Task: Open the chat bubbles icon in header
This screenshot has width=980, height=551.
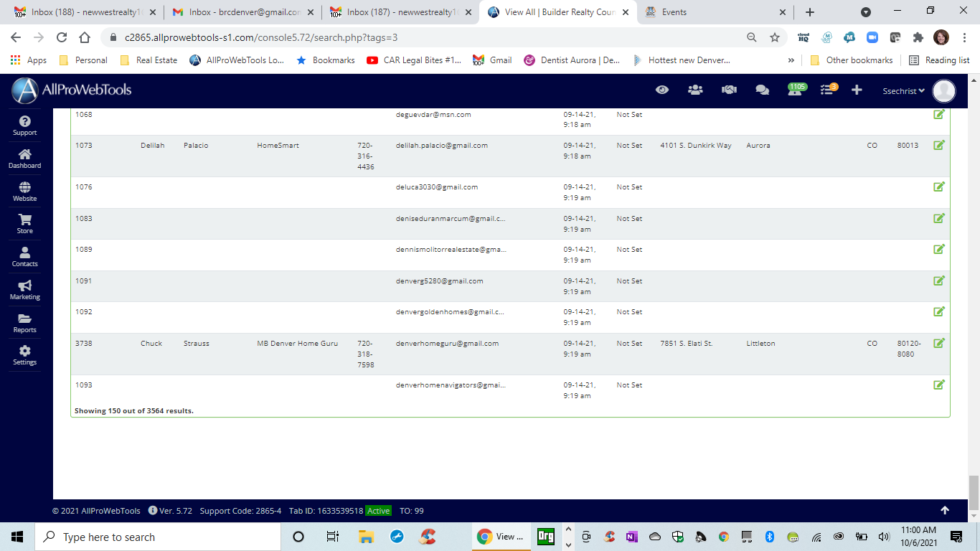Action: coord(763,90)
